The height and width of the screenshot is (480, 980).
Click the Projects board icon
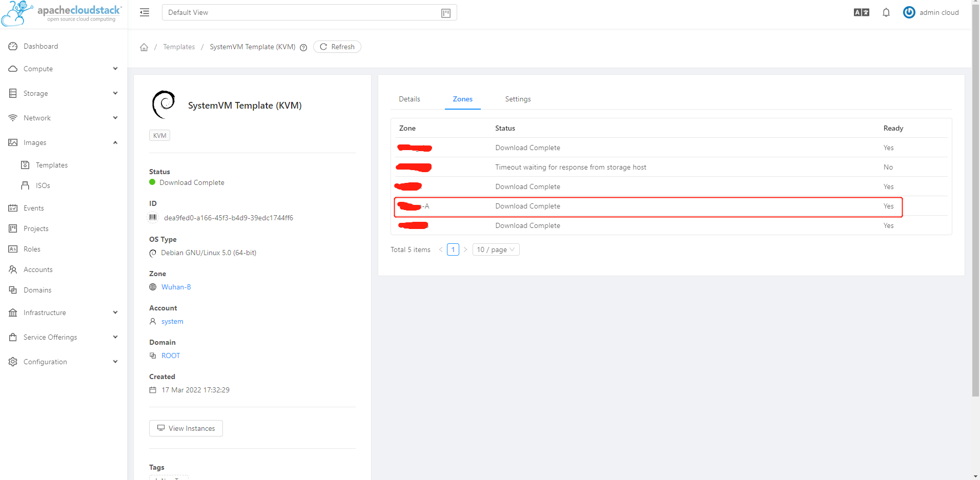(x=13, y=228)
